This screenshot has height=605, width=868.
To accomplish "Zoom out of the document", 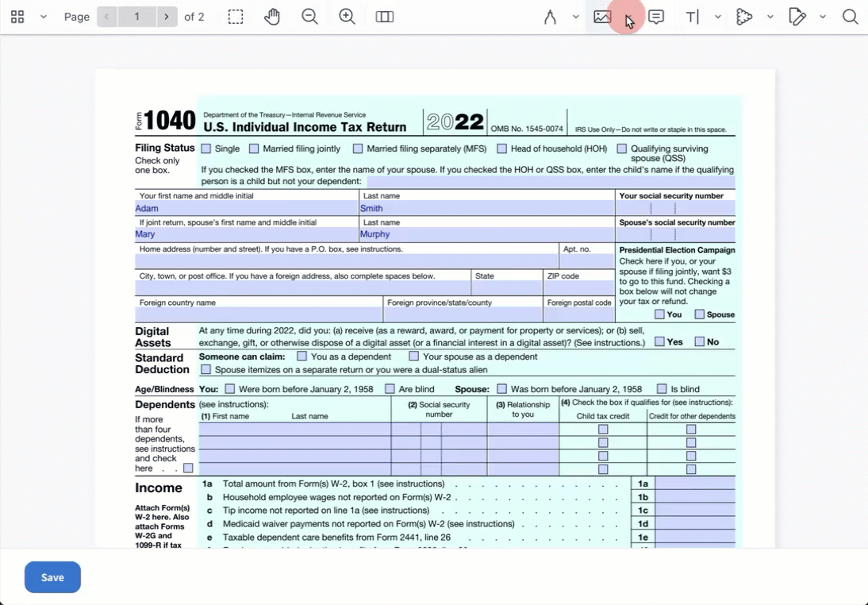I will (309, 17).
